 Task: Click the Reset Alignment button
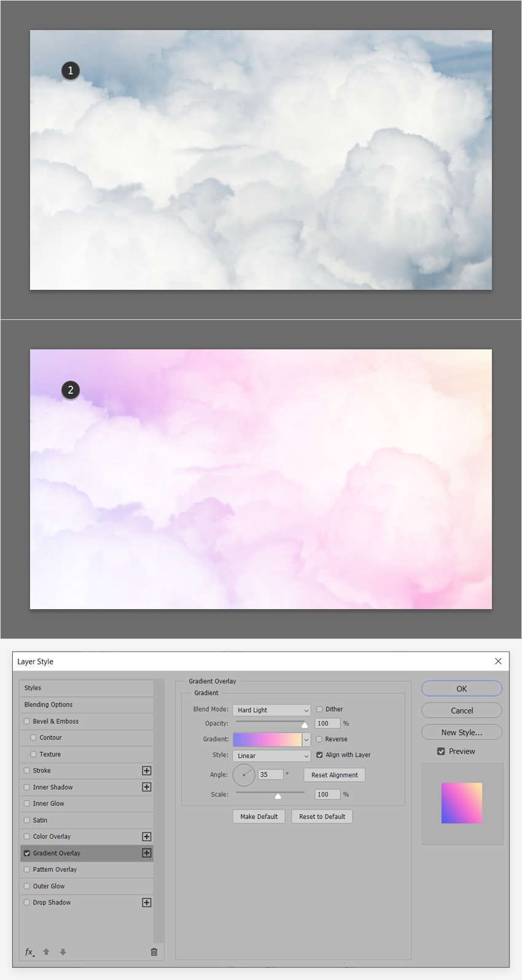click(x=335, y=775)
